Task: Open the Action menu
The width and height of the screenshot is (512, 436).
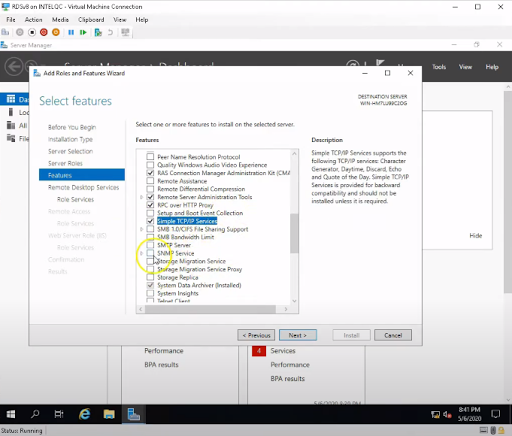Action: pos(33,20)
